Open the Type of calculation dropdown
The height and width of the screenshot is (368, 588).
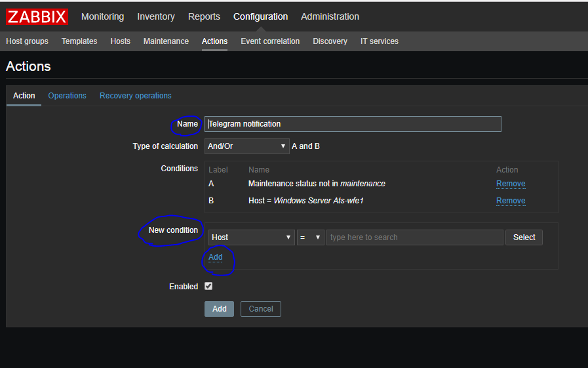(246, 146)
